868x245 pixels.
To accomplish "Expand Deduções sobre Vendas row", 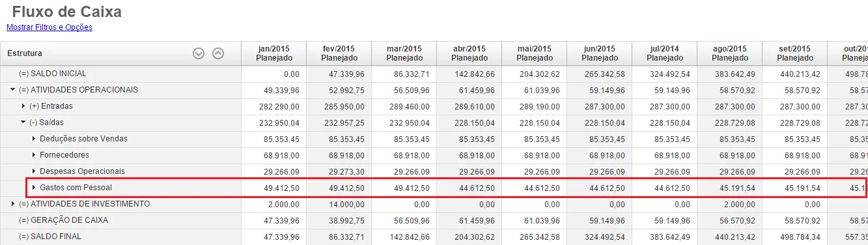I will pos(34,139).
